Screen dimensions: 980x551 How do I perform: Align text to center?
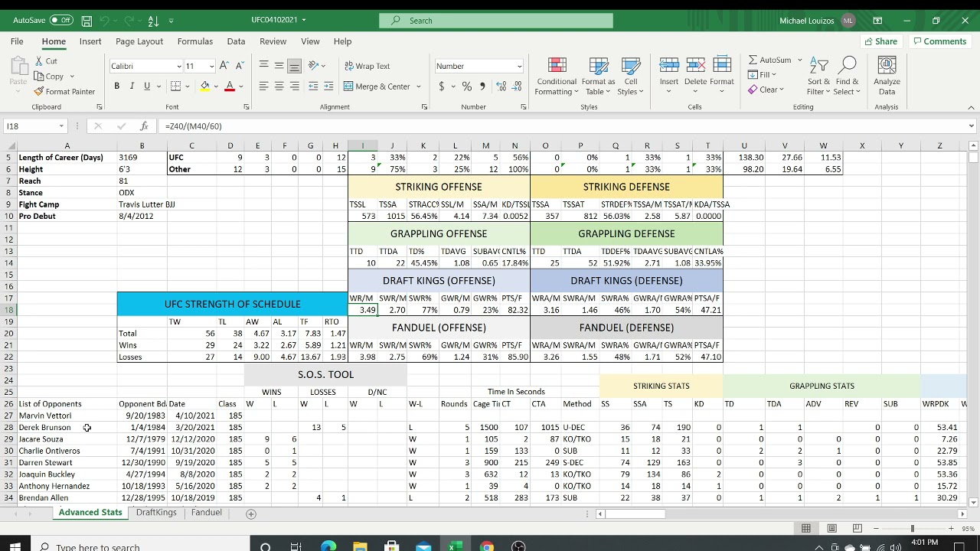[x=279, y=86]
